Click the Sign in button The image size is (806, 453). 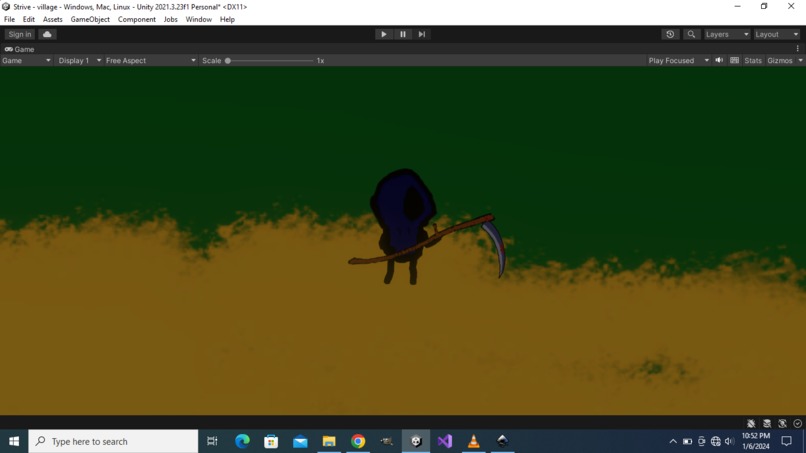point(20,34)
